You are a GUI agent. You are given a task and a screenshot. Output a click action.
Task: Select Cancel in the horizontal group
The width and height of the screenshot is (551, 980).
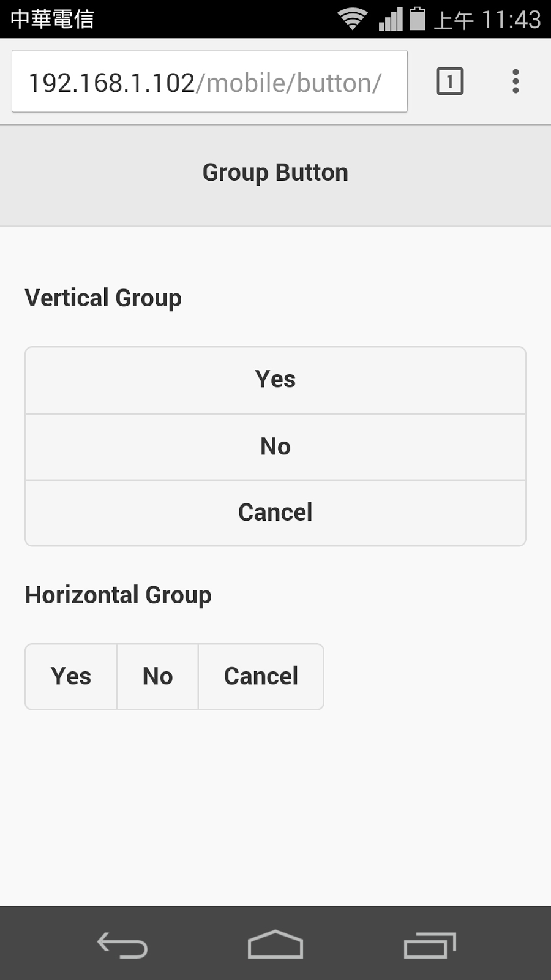261,677
